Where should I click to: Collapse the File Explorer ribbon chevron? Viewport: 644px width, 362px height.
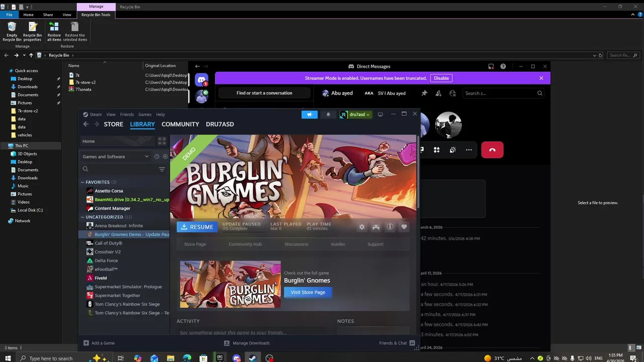pos(633,15)
